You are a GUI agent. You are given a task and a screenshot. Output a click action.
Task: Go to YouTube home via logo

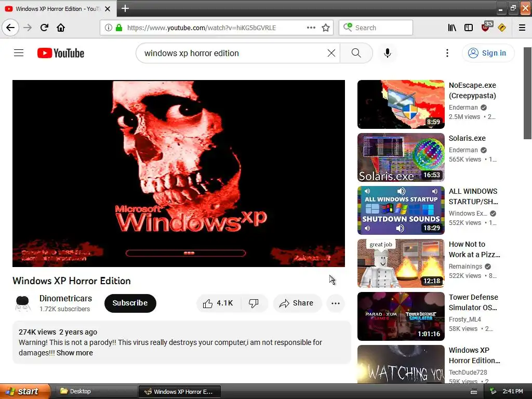(x=61, y=53)
